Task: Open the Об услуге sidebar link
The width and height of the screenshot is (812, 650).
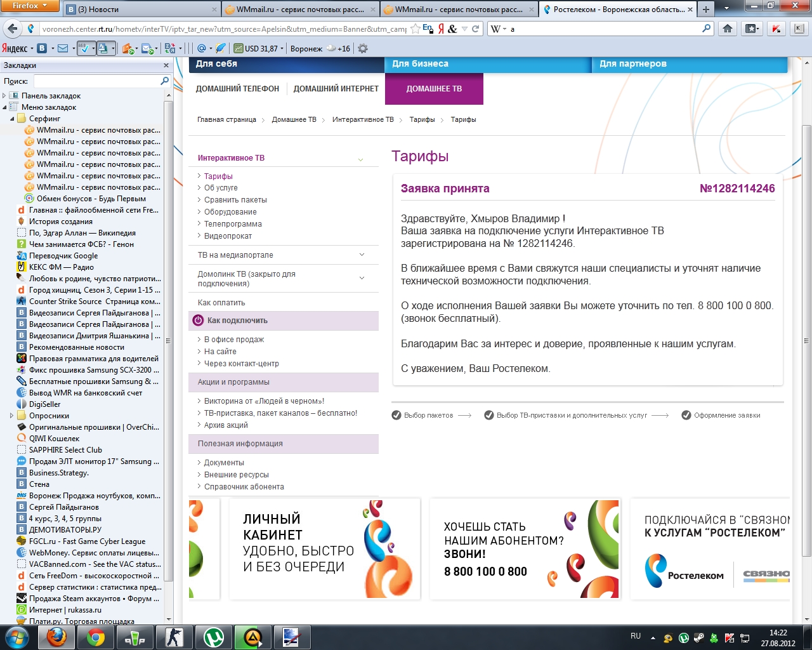Action: point(221,188)
